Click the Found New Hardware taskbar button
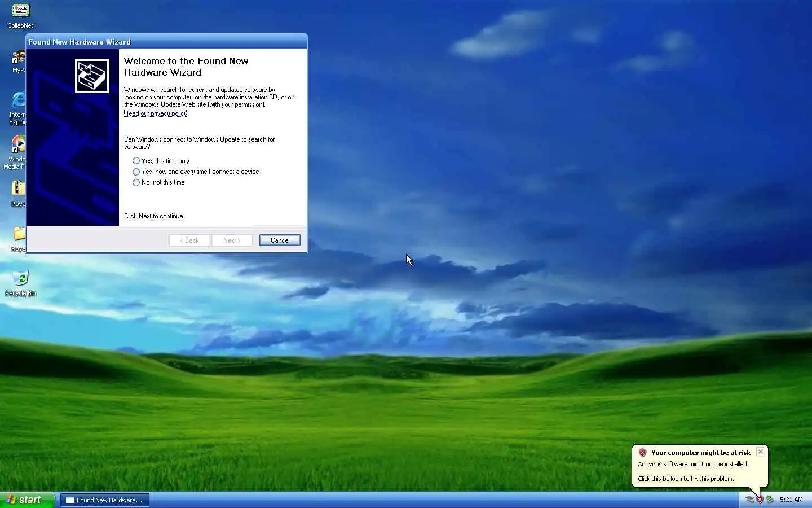 105,500
